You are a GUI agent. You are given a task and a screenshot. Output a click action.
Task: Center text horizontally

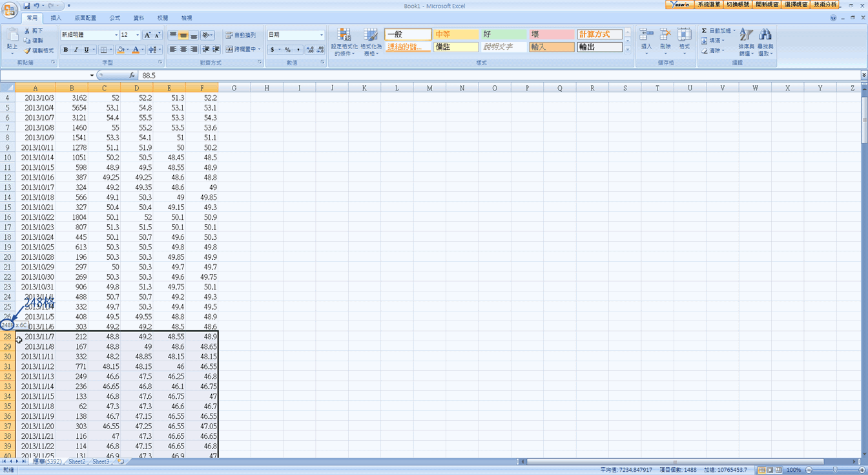coord(183,49)
